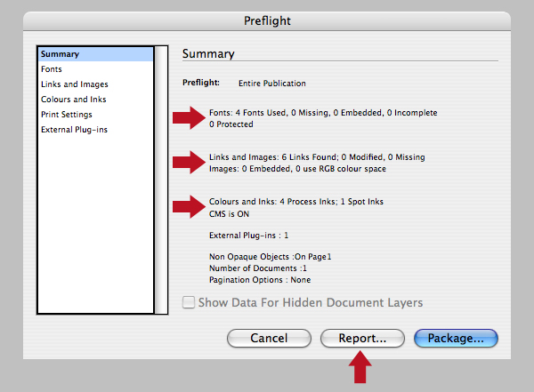
Task: Click 'Number of Documents :1' text
Action: click(x=258, y=268)
